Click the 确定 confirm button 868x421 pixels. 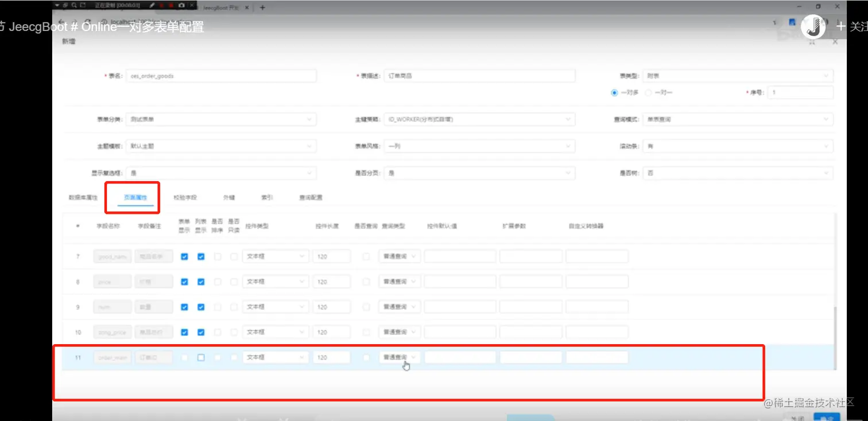coord(827,417)
